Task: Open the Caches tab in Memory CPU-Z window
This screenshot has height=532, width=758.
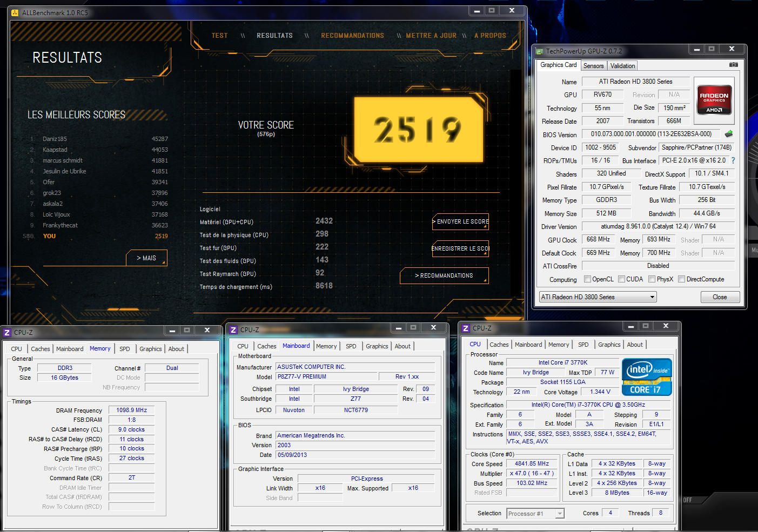Action: (41, 349)
